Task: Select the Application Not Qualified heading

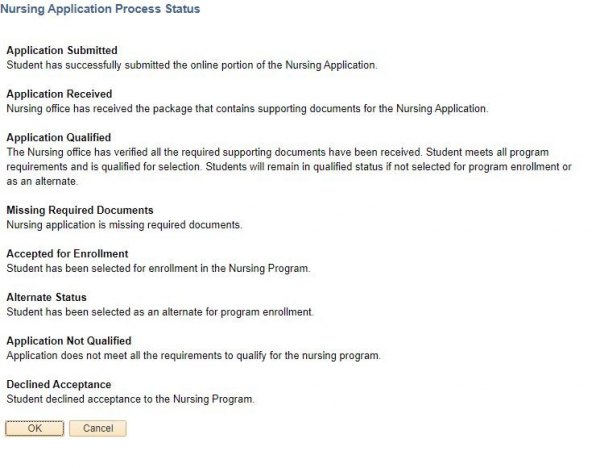Action: click(69, 341)
